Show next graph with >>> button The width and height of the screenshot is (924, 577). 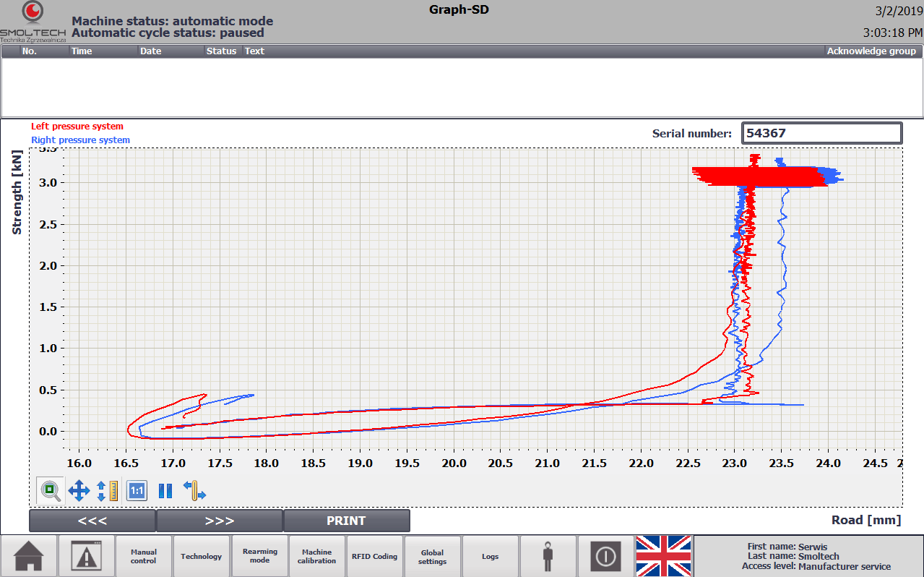(x=220, y=521)
